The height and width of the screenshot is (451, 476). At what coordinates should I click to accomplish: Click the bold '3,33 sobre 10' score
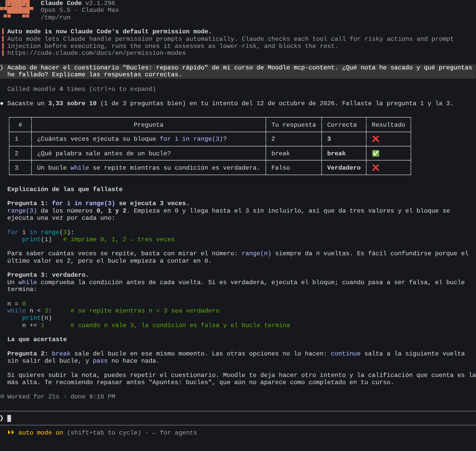coord(72,103)
